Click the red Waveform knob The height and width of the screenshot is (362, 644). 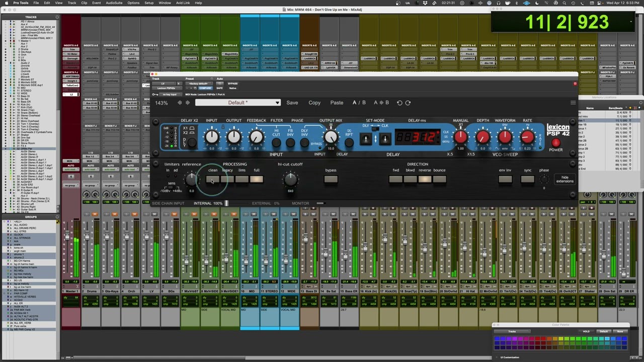point(505,137)
